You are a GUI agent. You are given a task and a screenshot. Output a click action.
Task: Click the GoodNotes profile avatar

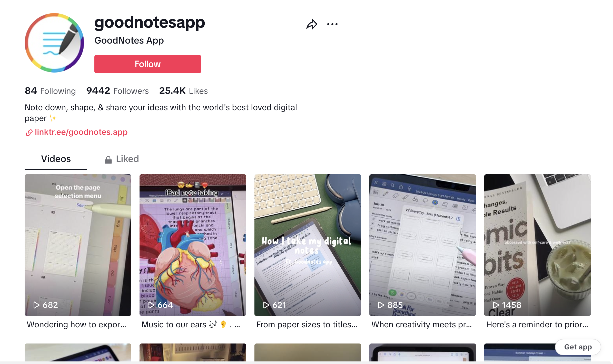tap(54, 43)
